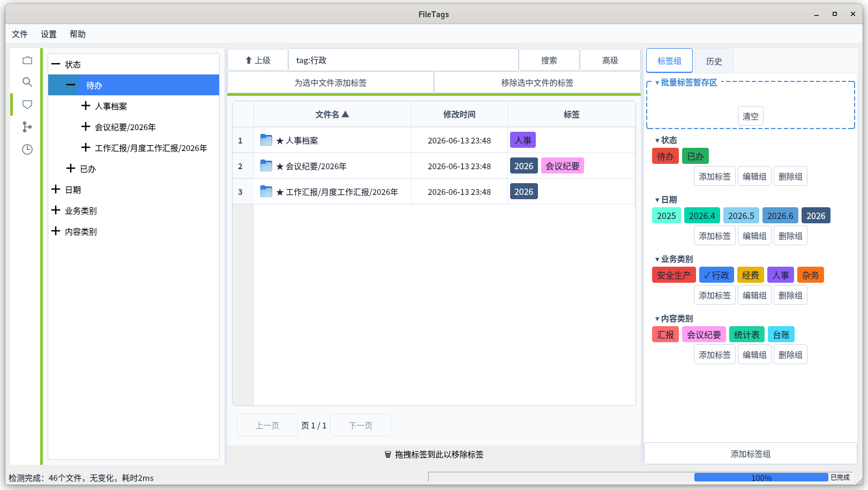The width and height of the screenshot is (868, 490).
Task: Select the 会议纪要 tag in 内容类别 group
Action: coord(704,335)
